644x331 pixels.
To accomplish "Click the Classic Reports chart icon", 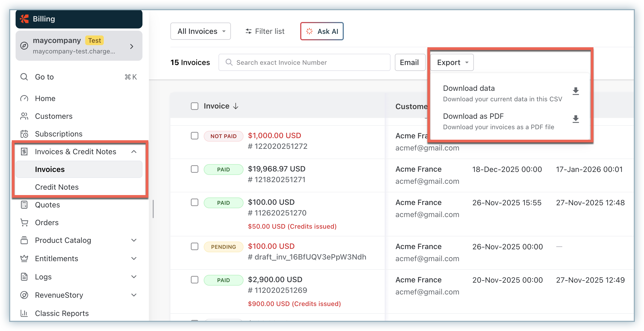I will 24,313.
